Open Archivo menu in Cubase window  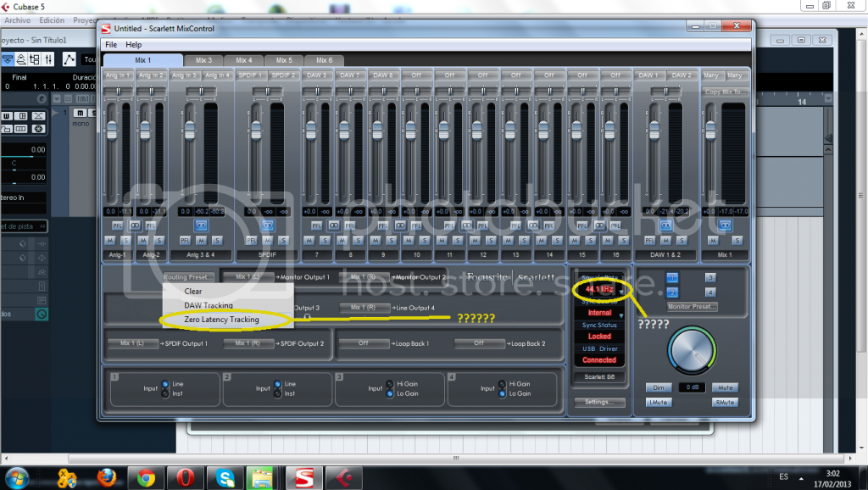[17, 20]
